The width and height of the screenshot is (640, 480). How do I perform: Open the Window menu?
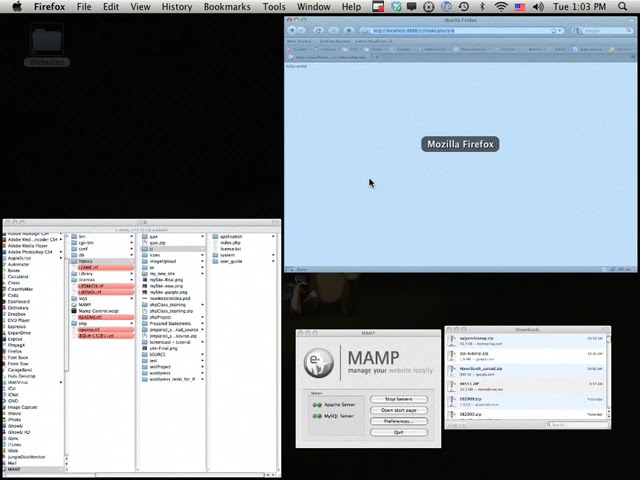pos(313,7)
